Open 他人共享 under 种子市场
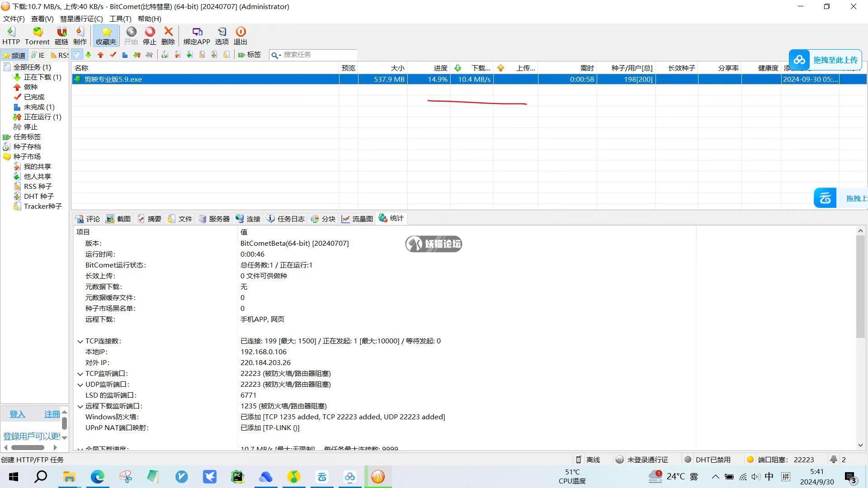Screen dimensions: 868x488 click(x=37, y=177)
